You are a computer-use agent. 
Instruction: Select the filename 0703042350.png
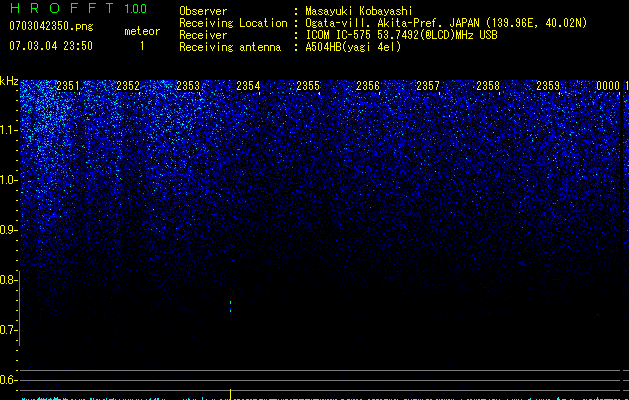tap(51, 26)
